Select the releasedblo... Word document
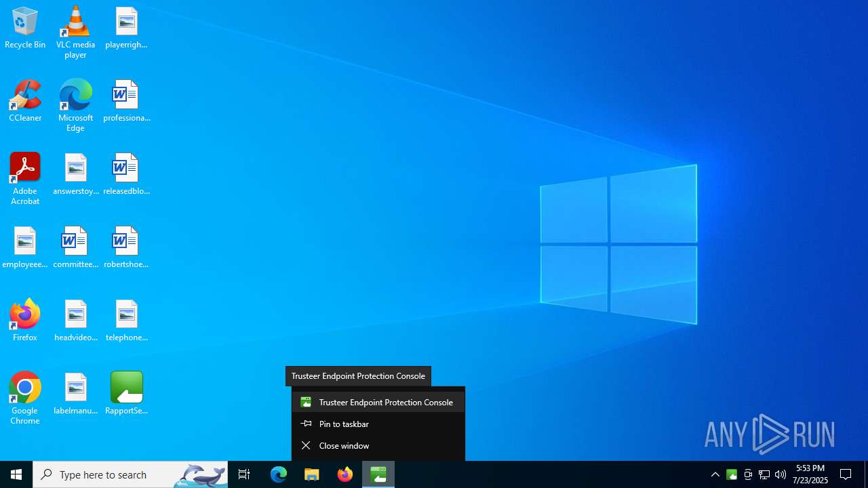Image resolution: width=868 pixels, height=488 pixels. click(x=126, y=175)
